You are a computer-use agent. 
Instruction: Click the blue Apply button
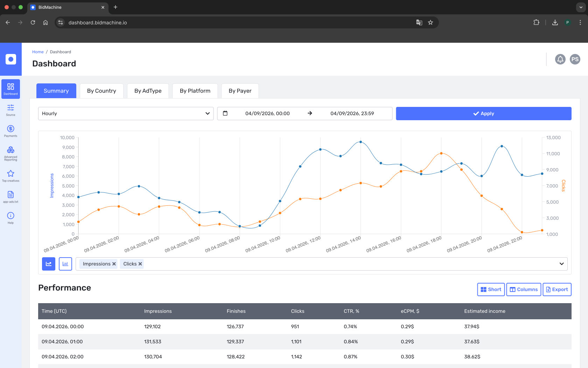pyautogui.click(x=483, y=114)
